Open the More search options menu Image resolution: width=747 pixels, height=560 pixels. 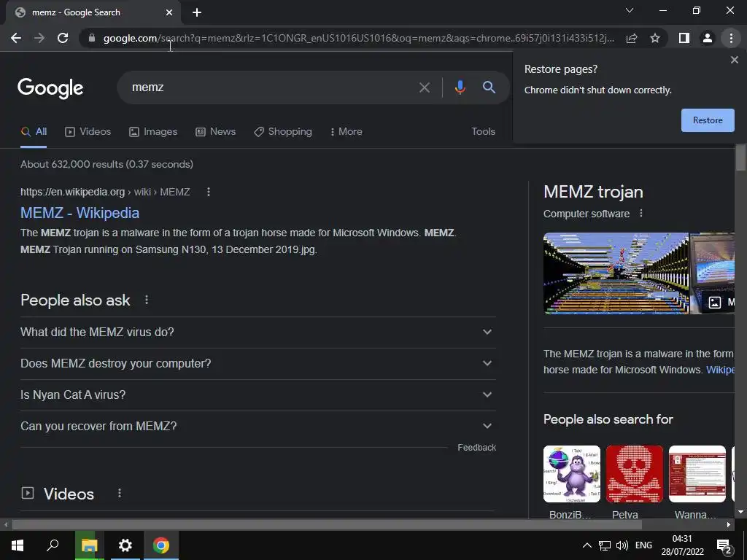pos(347,132)
